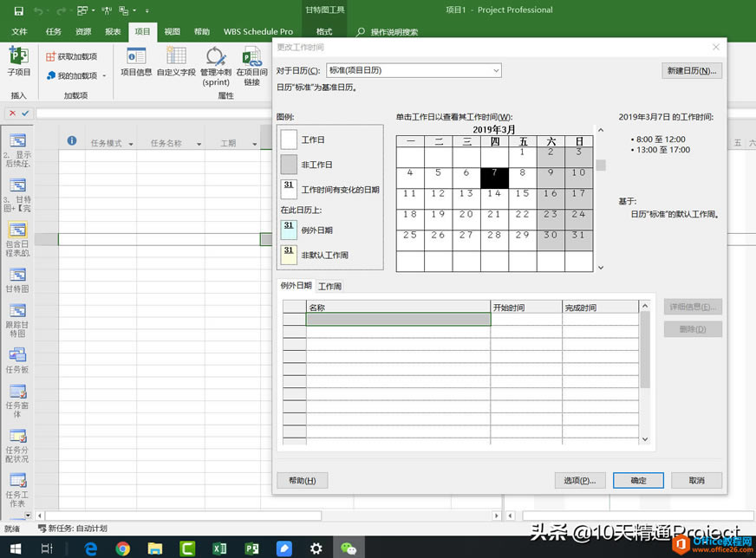The image size is (756, 558).
Task: Open the 我的加载项 dropdown menu
Action: point(104,76)
